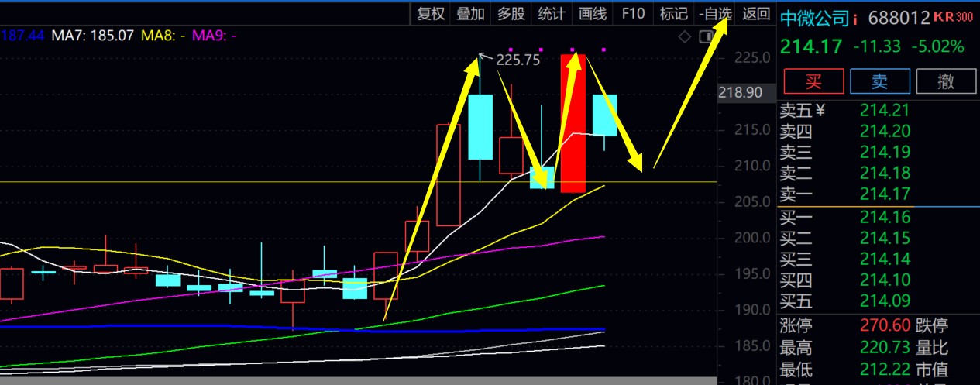Click the KR badge next to stock code
Screen dimensions: 980x385
click(x=944, y=17)
